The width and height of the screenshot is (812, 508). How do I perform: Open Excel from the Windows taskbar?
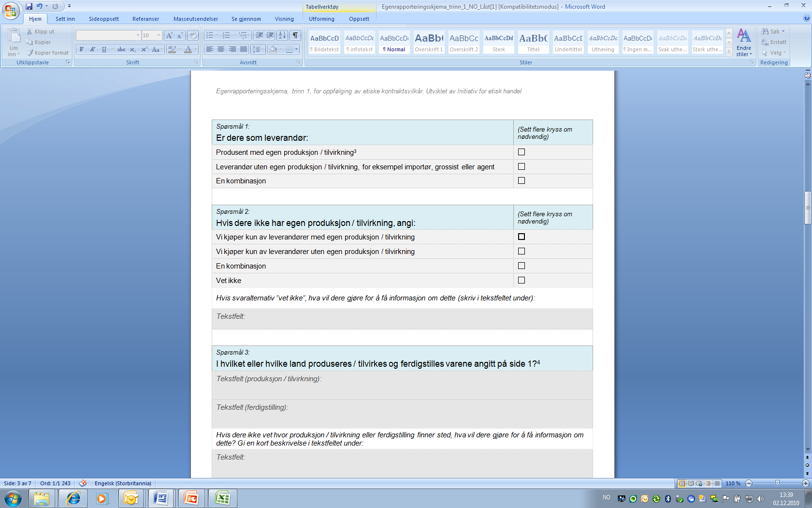point(222,498)
